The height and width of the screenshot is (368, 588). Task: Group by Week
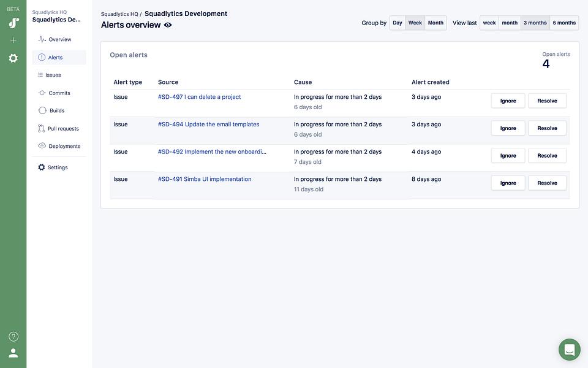click(415, 23)
